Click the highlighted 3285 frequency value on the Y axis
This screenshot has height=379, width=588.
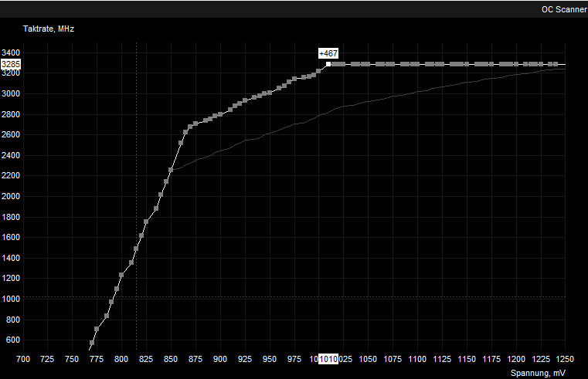click(11, 64)
